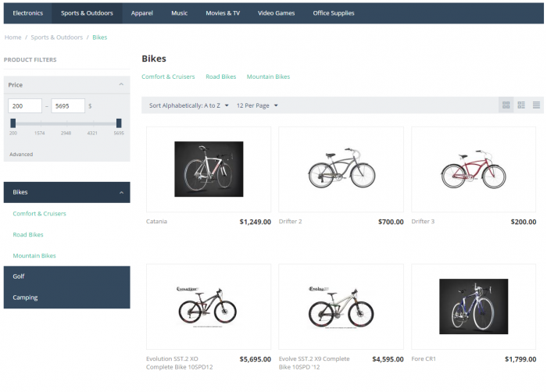547x392 pixels.
Task: Click the Fore CR1 product name
Action: pyautogui.click(x=424, y=359)
